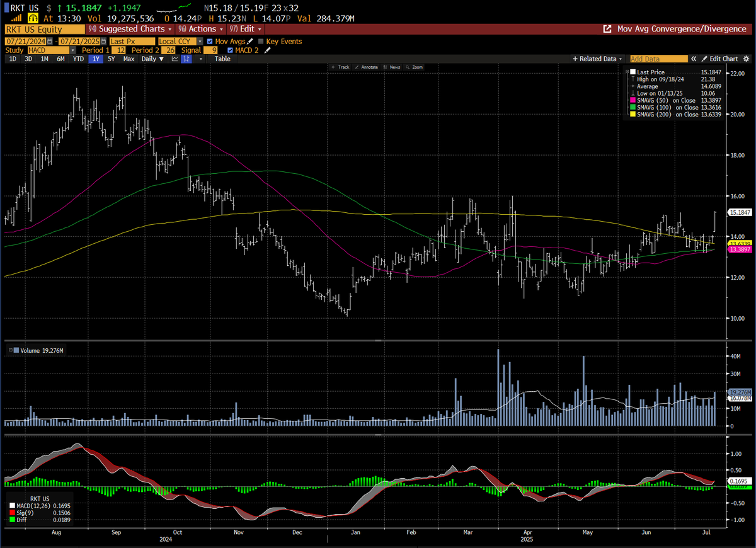756x548 pixels.
Task: Edit the Period 1 value 12
Action: [118, 50]
